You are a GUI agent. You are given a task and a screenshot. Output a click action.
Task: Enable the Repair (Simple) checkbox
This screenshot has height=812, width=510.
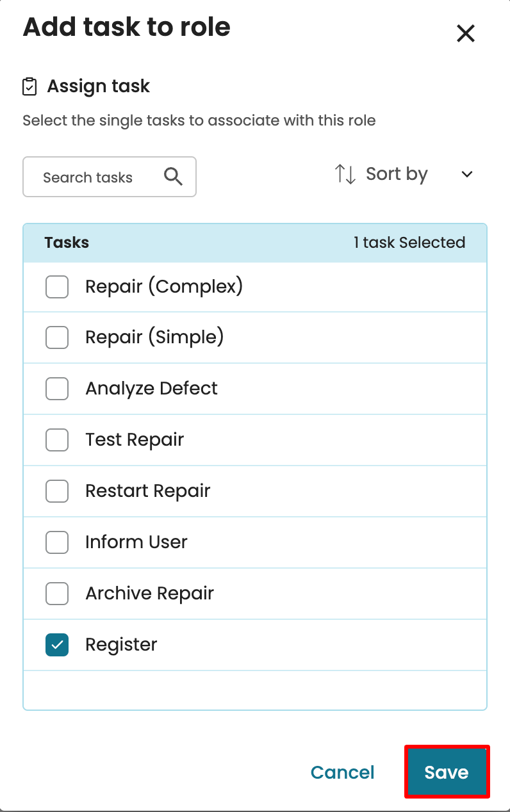[57, 337]
